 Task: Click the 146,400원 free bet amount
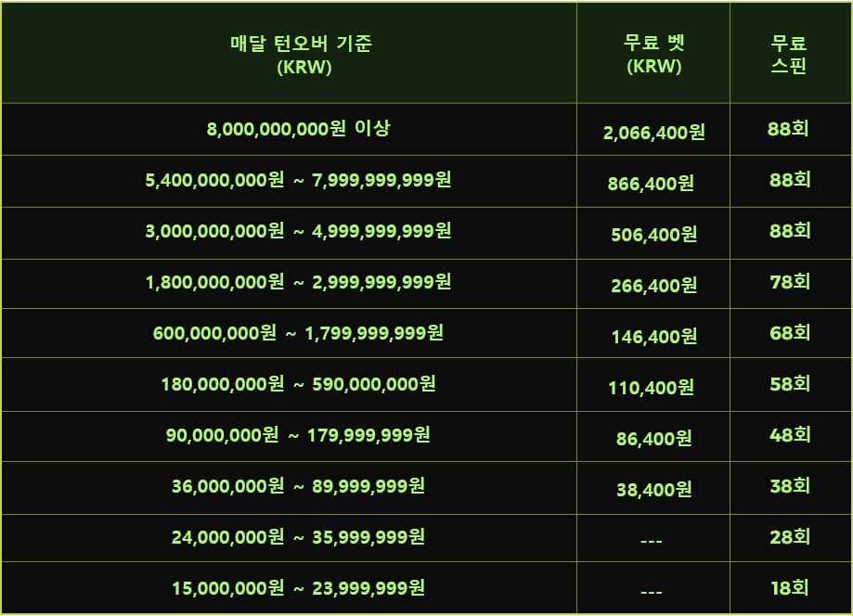point(653,337)
